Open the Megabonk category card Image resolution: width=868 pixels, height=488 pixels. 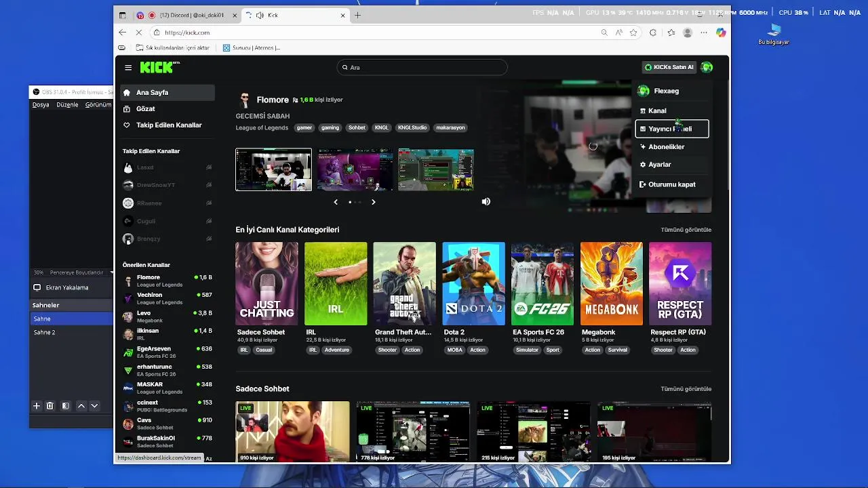(611, 283)
